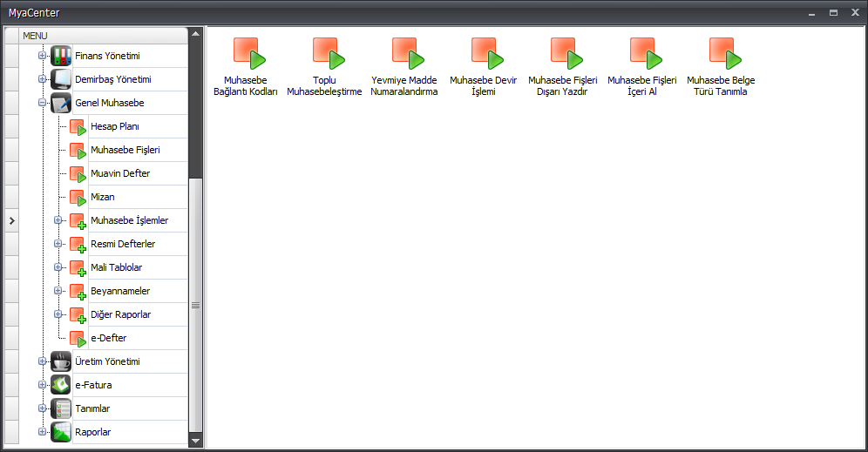Image resolution: width=868 pixels, height=452 pixels.
Task: Click the MENU column header
Action: (104, 36)
